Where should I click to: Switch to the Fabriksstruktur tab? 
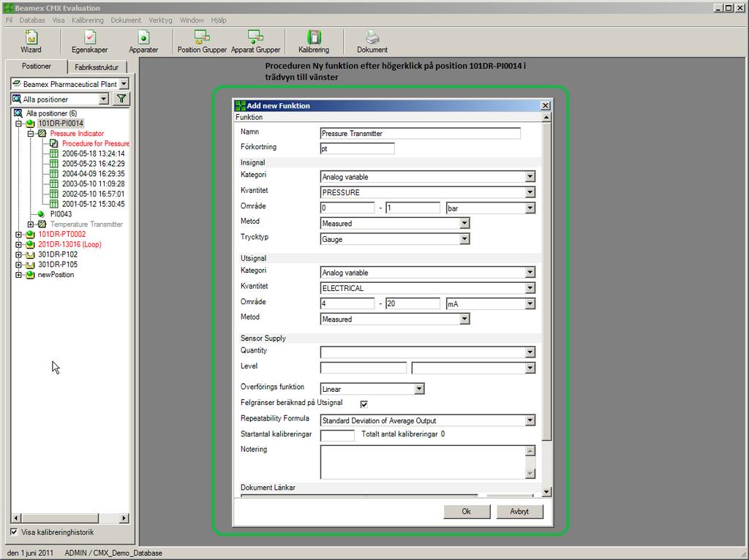tap(97, 67)
